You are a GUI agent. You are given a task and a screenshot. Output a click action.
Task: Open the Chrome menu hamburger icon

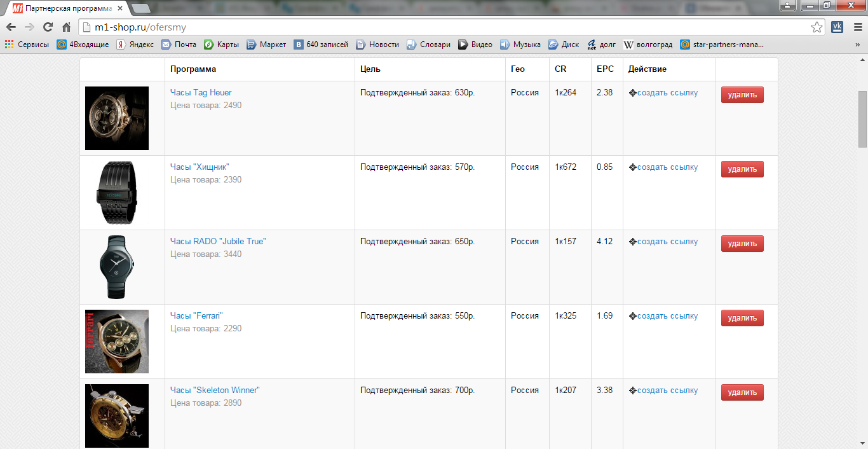pos(857,27)
